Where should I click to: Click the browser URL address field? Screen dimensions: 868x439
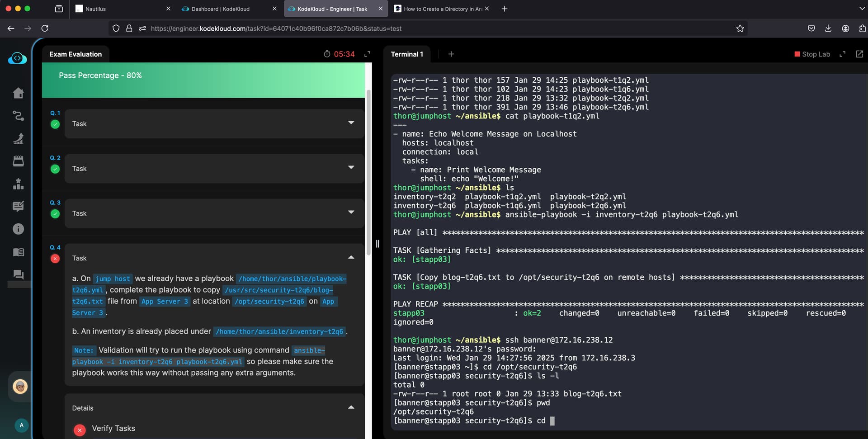tap(407, 28)
